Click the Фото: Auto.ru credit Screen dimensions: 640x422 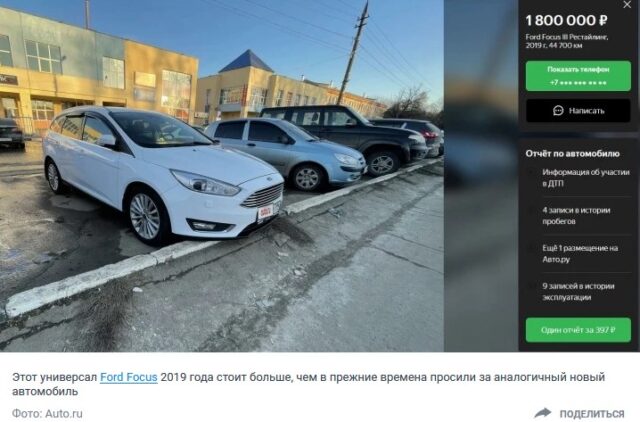coord(47,413)
